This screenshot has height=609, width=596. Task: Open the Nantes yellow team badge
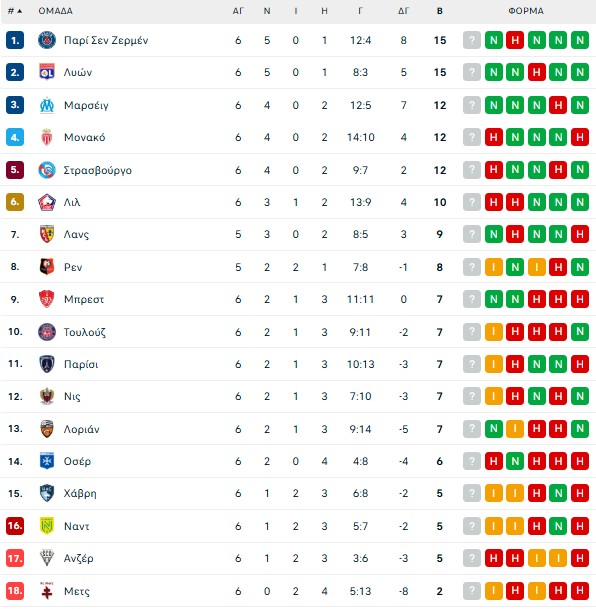[47, 526]
